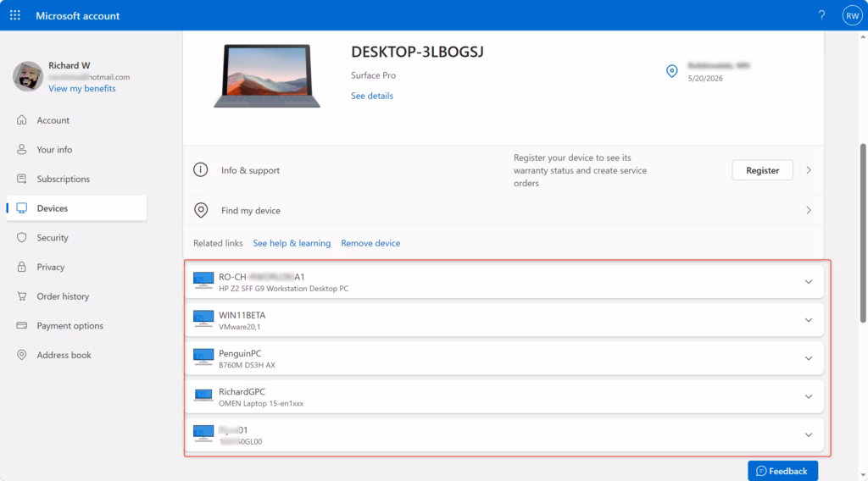Click HP Z2 SFF G9 Workstation text
The height and width of the screenshot is (481, 868).
tap(283, 289)
